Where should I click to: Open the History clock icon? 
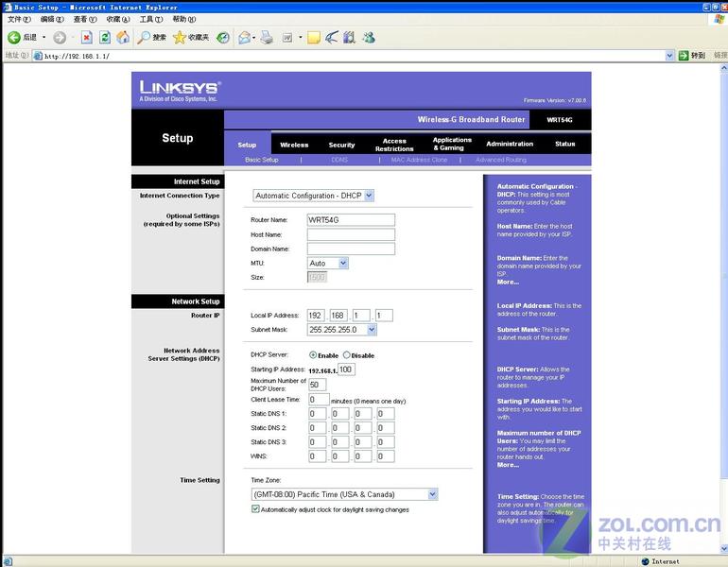[223, 38]
